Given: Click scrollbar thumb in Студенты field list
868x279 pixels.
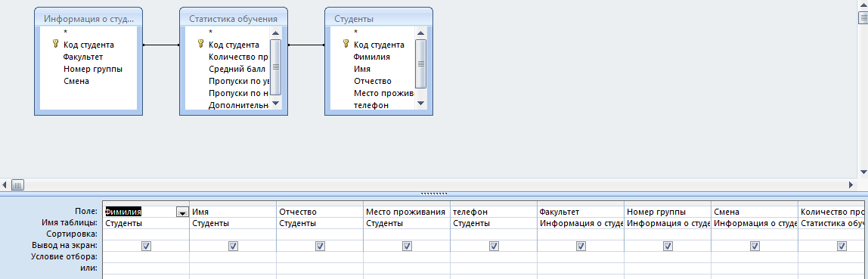Looking at the screenshot, I should [x=420, y=64].
